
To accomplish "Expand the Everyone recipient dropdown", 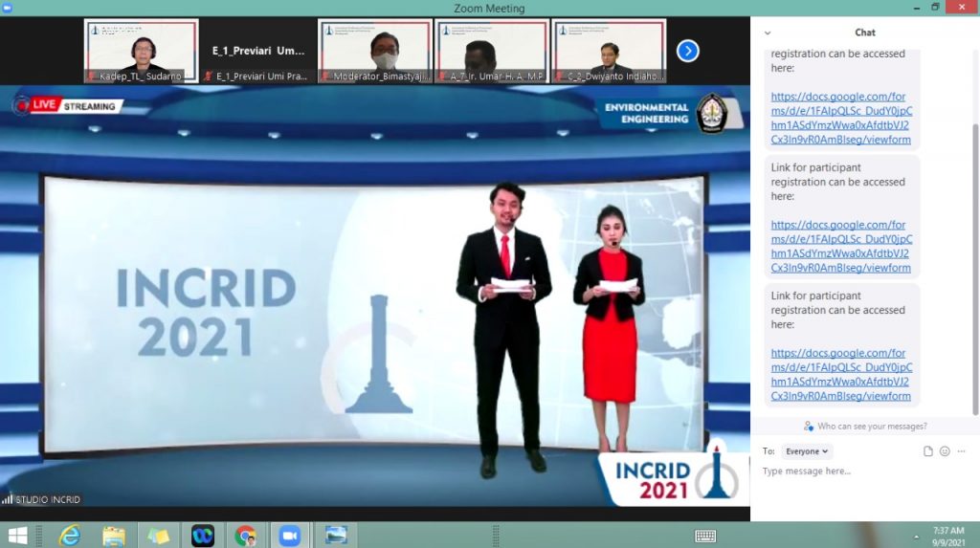I will click(x=807, y=451).
